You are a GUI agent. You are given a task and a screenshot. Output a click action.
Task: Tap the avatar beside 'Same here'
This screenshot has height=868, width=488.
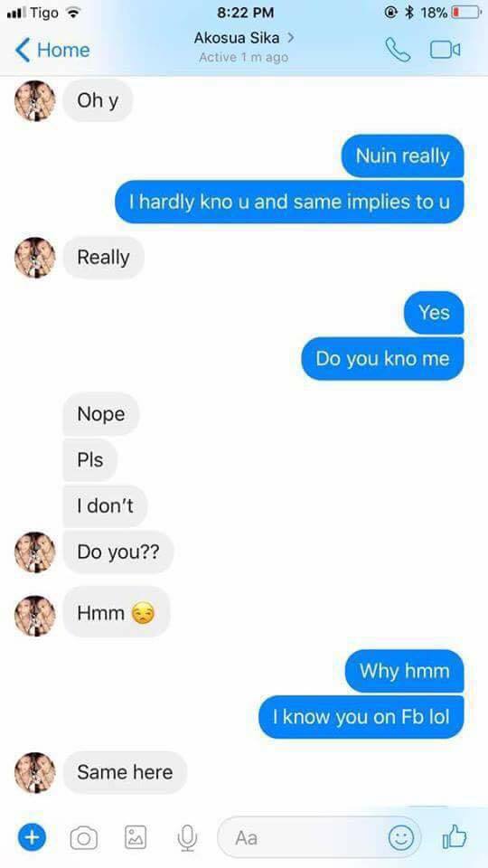35,773
